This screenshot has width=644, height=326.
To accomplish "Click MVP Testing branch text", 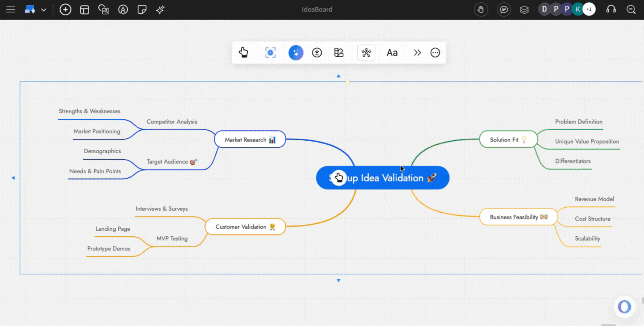I will pos(172,239).
